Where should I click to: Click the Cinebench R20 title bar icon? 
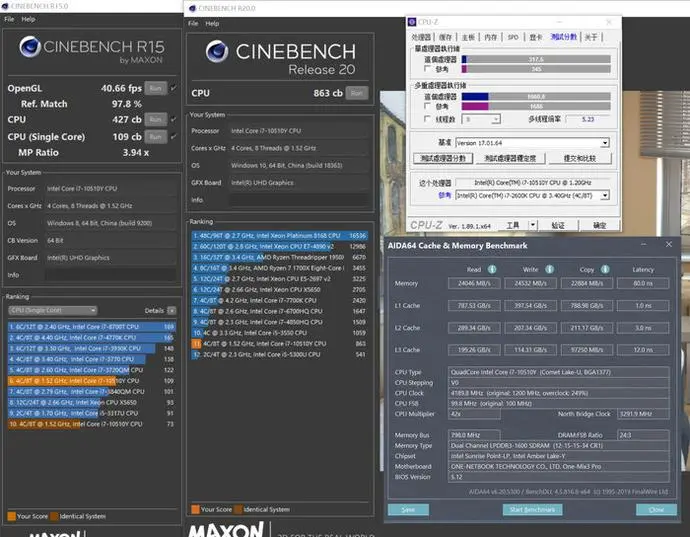click(x=192, y=8)
